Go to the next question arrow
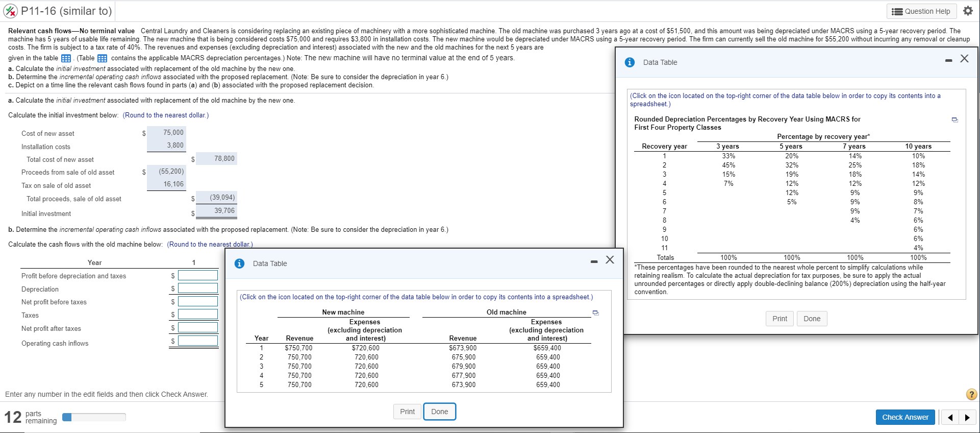This screenshot has width=980, height=433. coord(967,418)
